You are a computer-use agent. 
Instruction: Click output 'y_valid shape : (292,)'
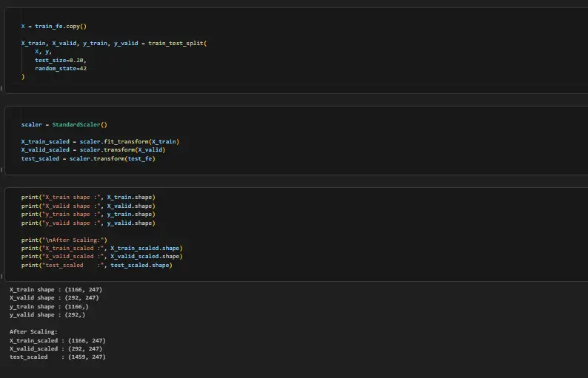(x=47, y=314)
